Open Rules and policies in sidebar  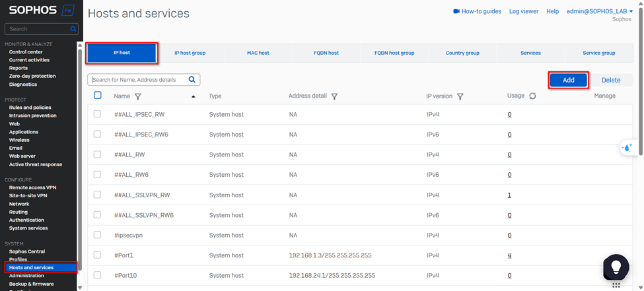[x=30, y=108]
